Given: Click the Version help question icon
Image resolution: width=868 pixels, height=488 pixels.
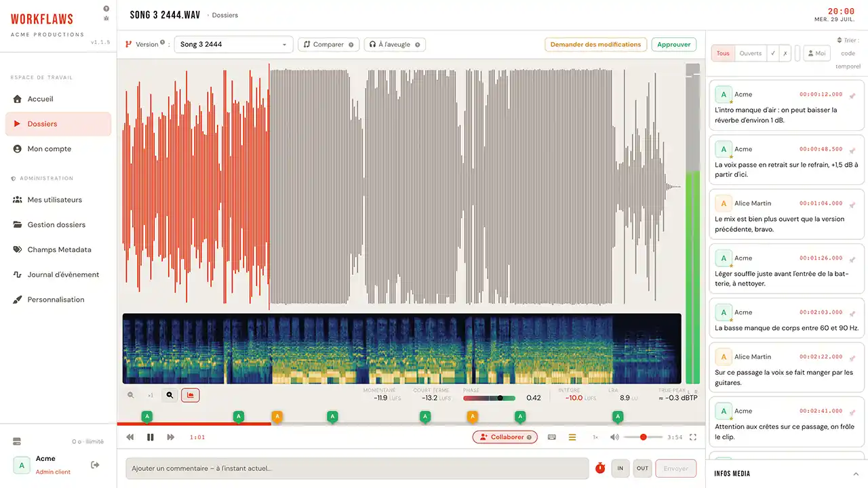Looking at the screenshot, I should pos(163,43).
